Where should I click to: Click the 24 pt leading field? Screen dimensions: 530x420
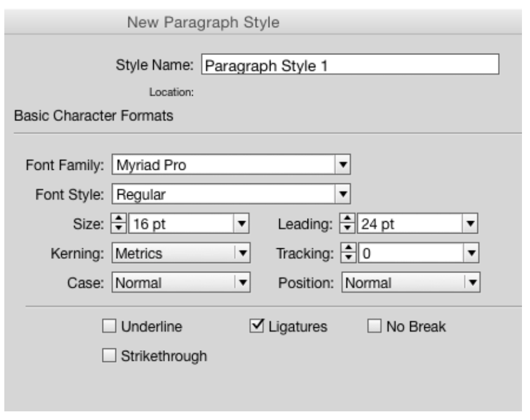click(x=411, y=224)
